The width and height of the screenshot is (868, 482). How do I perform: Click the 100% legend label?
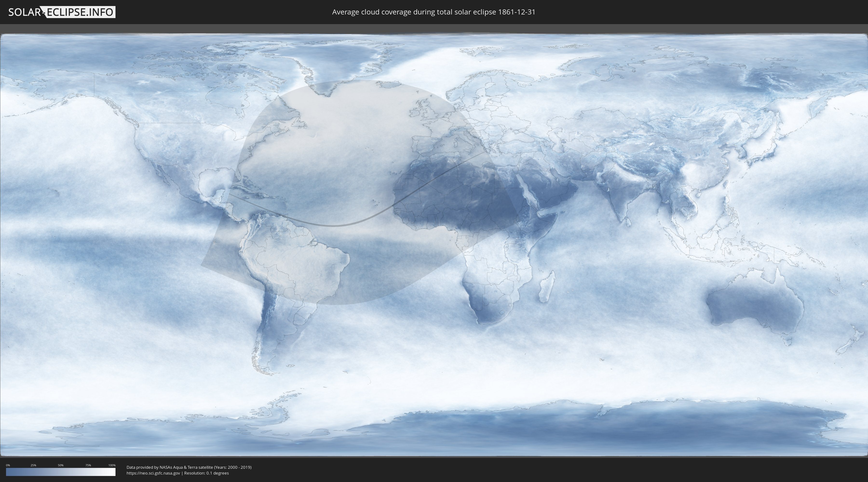[x=112, y=465]
